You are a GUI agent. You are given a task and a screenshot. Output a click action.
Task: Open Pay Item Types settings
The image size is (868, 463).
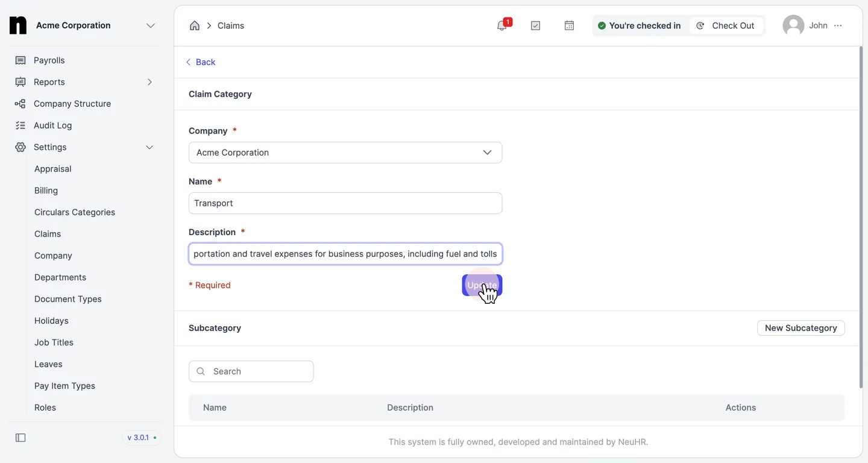tap(64, 386)
